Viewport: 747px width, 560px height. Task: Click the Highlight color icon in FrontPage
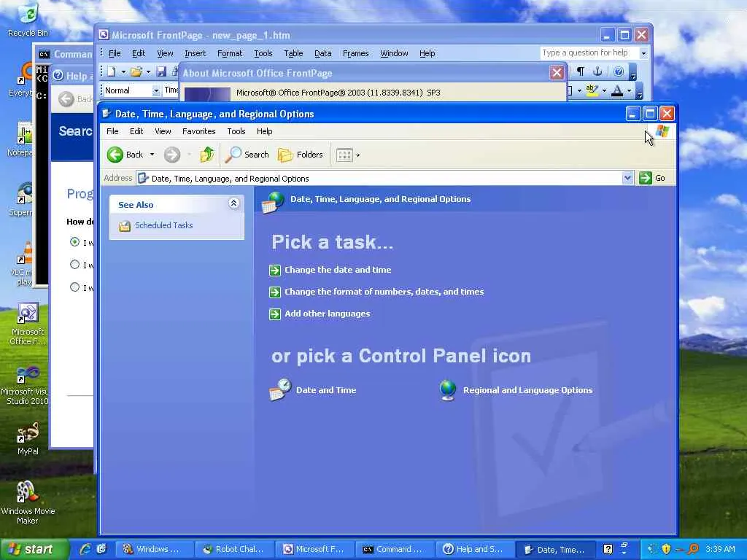592,90
